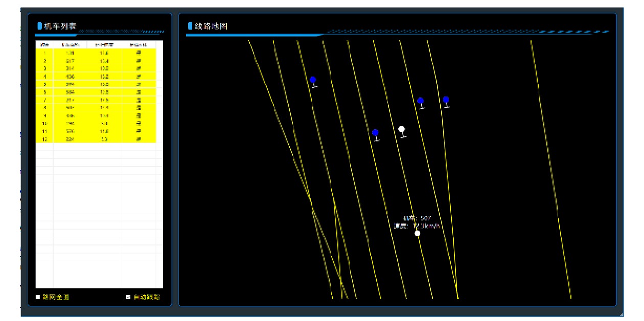Click the blue marker left of white marker
The image size is (644, 321).
point(376,134)
